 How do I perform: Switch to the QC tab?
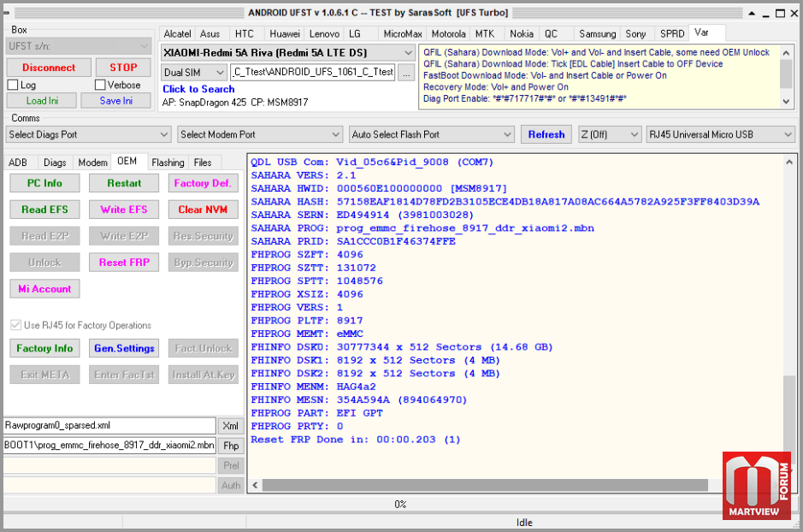[x=551, y=34]
